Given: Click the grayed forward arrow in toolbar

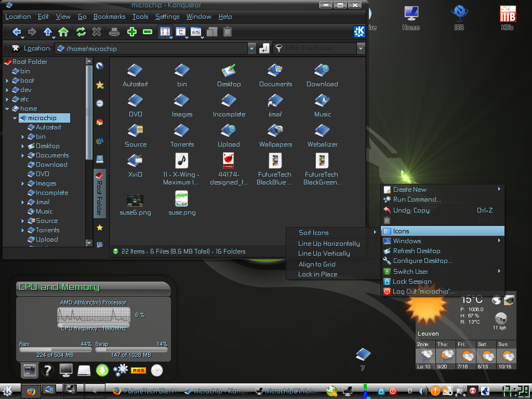Looking at the screenshot, I should pos(32,32).
